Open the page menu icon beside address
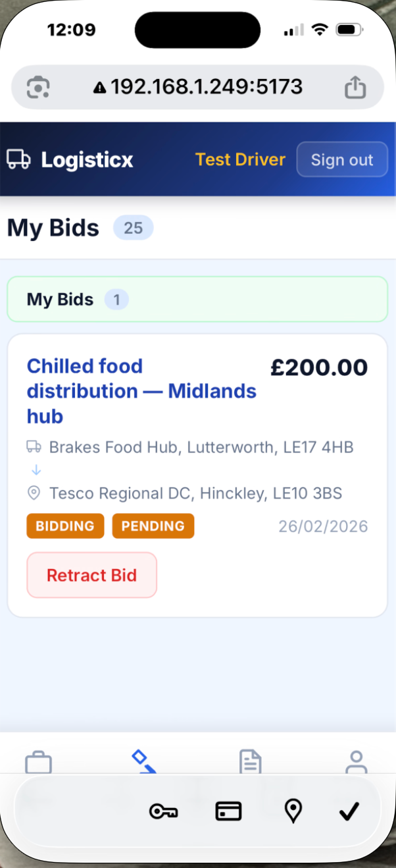This screenshot has width=396, height=868. click(38, 87)
